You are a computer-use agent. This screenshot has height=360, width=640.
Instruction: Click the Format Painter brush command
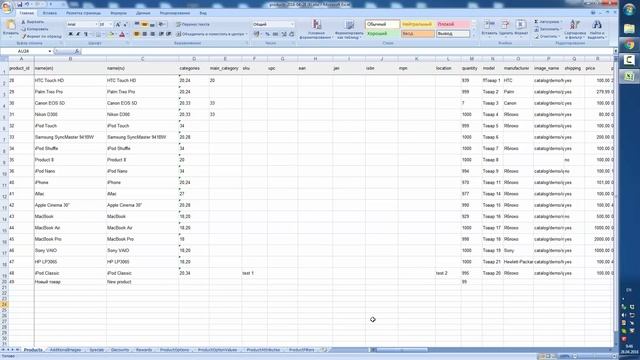41,36
